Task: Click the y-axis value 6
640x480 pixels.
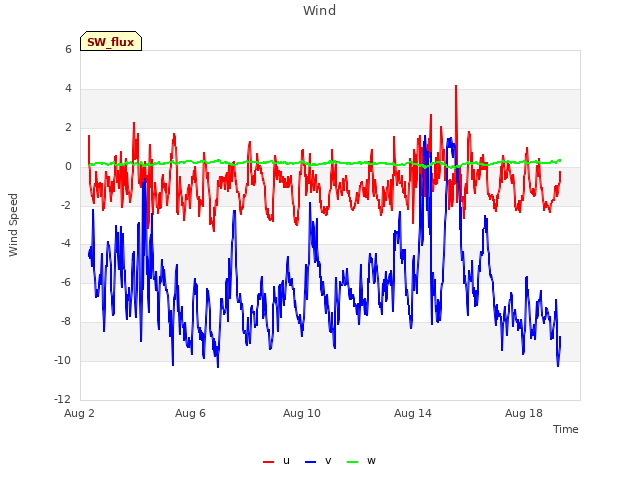Action: [68, 49]
